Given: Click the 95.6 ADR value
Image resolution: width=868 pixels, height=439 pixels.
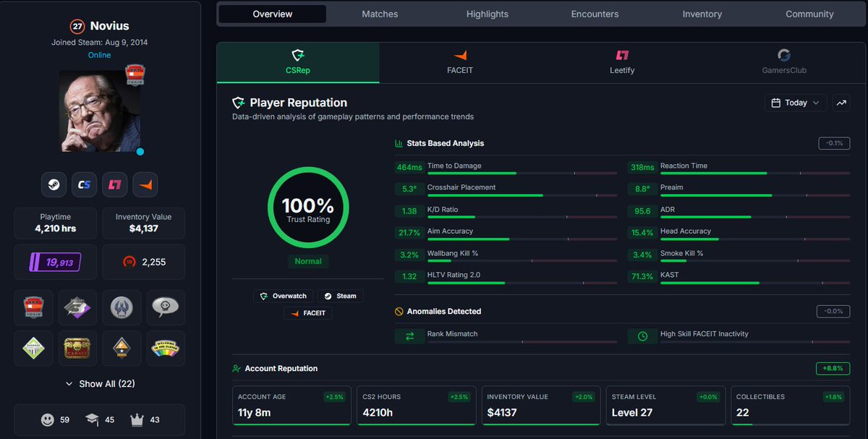Looking at the screenshot, I should coord(642,211).
